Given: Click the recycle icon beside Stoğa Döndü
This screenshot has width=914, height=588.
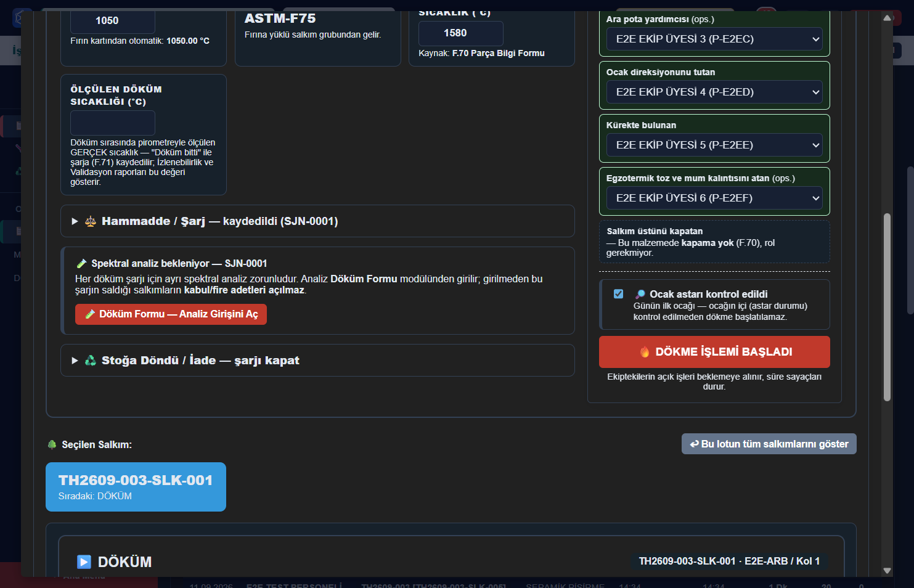Looking at the screenshot, I should [x=91, y=361].
